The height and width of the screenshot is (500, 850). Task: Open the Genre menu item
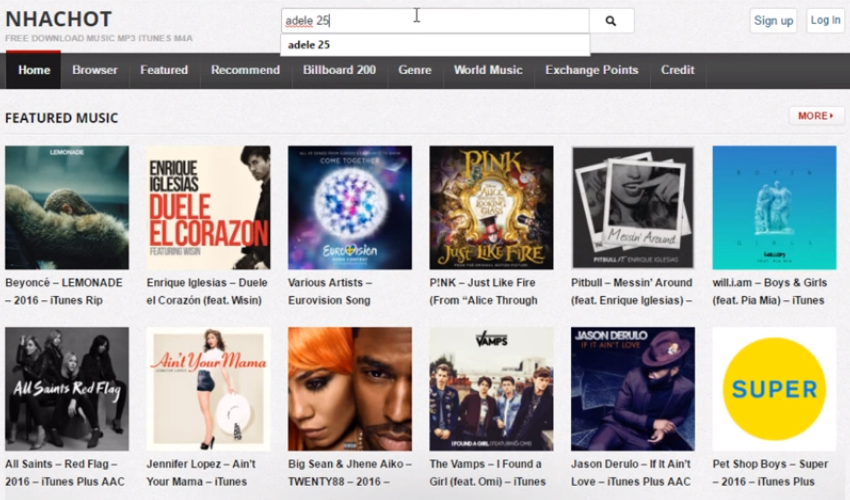coord(415,70)
